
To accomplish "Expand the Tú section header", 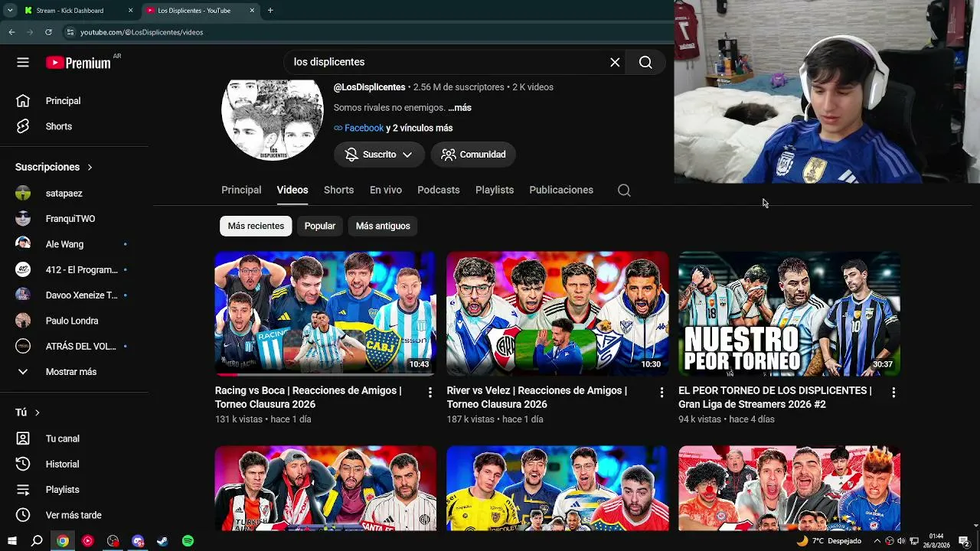I will coord(28,412).
